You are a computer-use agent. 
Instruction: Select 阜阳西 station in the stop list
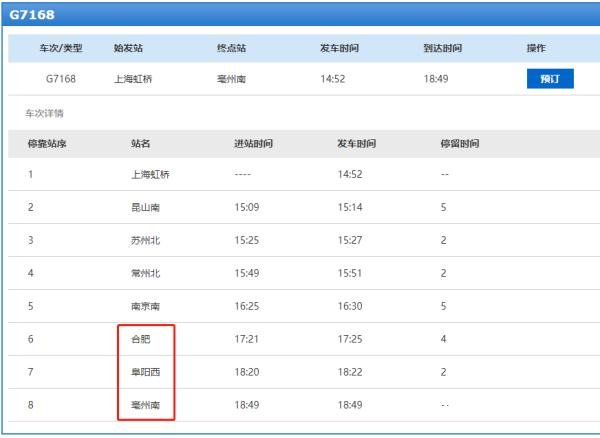146,372
